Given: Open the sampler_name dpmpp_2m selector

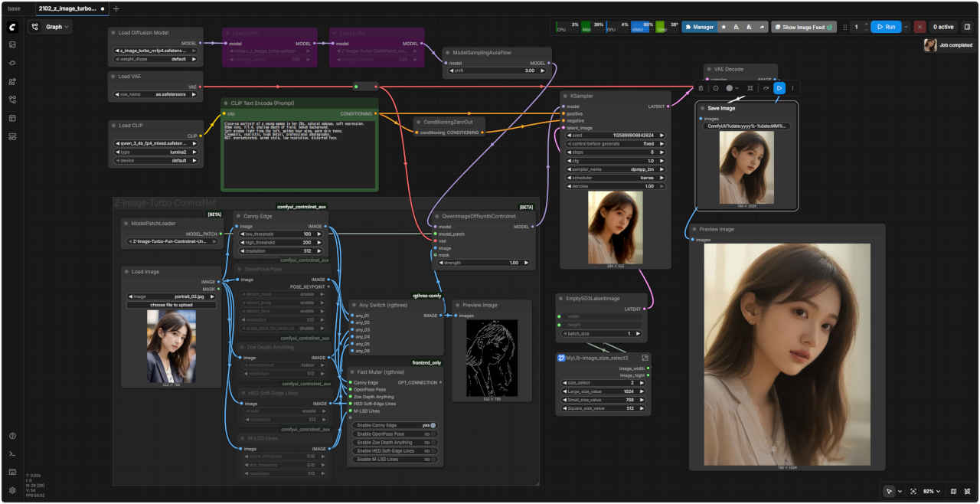Looking at the screenshot, I should 615,169.
